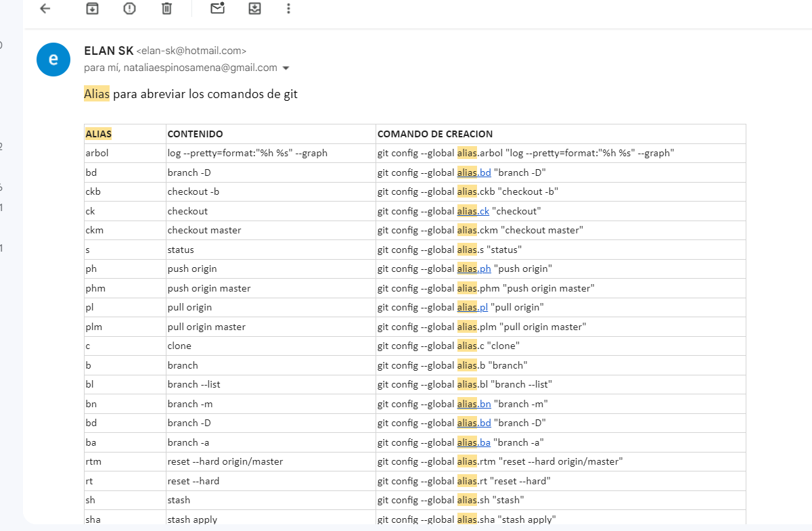The height and width of the screenshot is (531, 812).
Task: Click the sender's blue avatar circle
Action: (53, 60)
